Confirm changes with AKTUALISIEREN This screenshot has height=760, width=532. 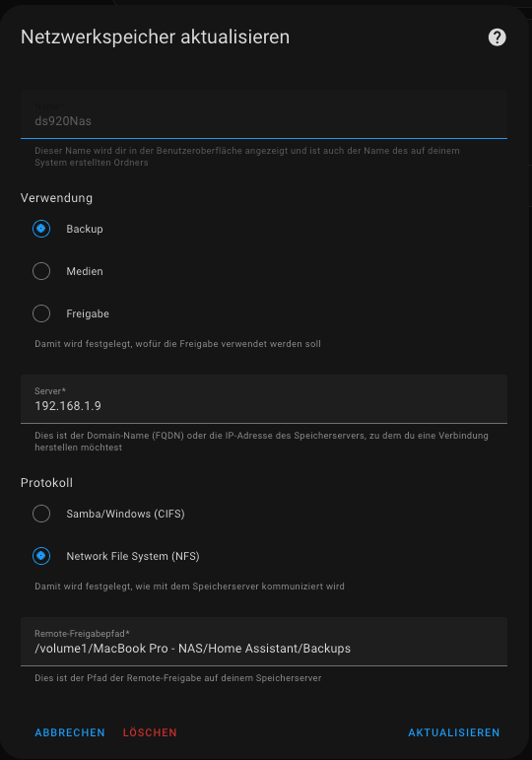tap(453, 732)
